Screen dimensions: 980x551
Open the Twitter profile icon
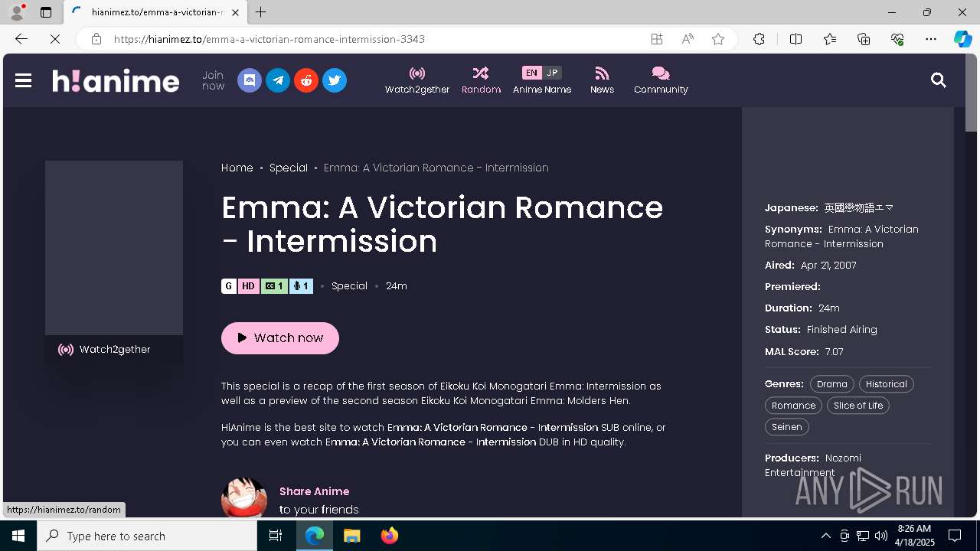click(335, 80)
